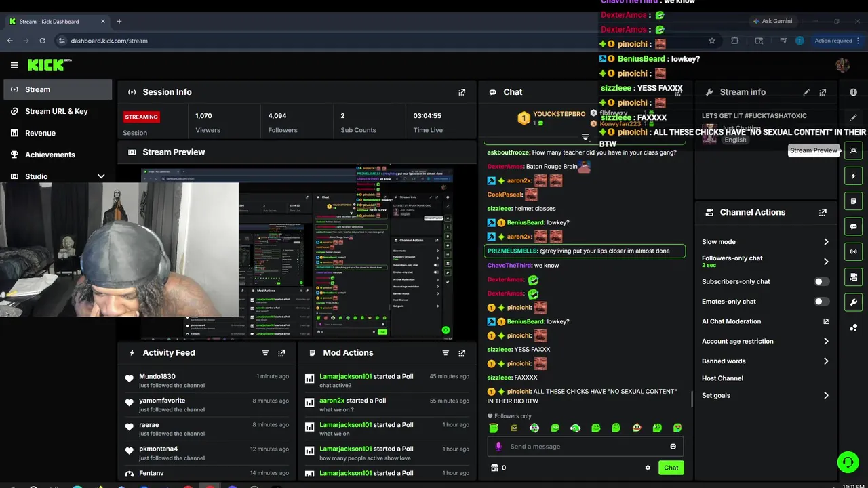Image resolution: width=868 pixels, height=488 pixels.
Task: Pop out the Mod Actions panel
Action: 462,353
